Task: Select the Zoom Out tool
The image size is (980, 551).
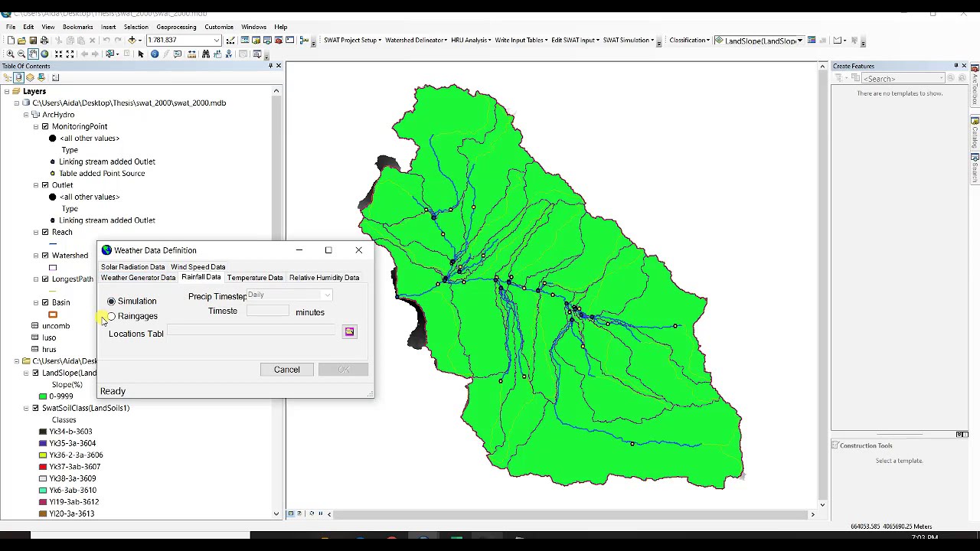Action: [21, 54]
